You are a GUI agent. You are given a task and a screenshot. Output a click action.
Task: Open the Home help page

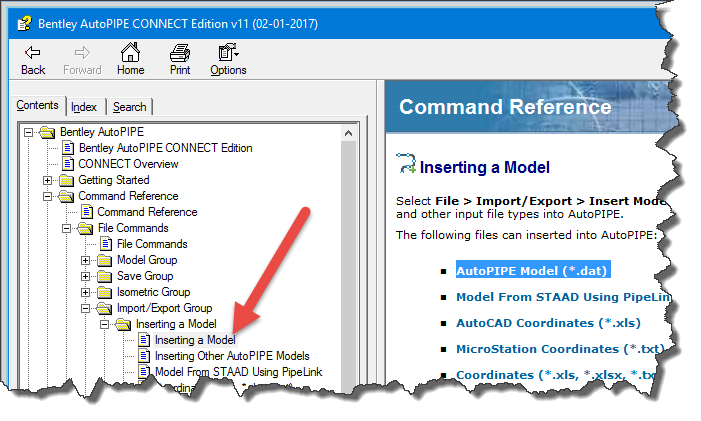pyautogui.click(x=131, y=60)
